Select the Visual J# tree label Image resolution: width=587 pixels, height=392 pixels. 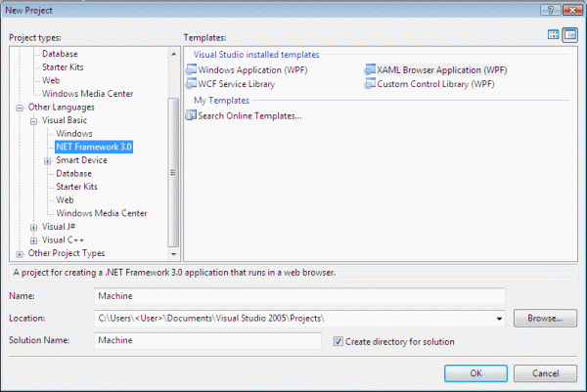pyautogui.click(x=59, y=227)
